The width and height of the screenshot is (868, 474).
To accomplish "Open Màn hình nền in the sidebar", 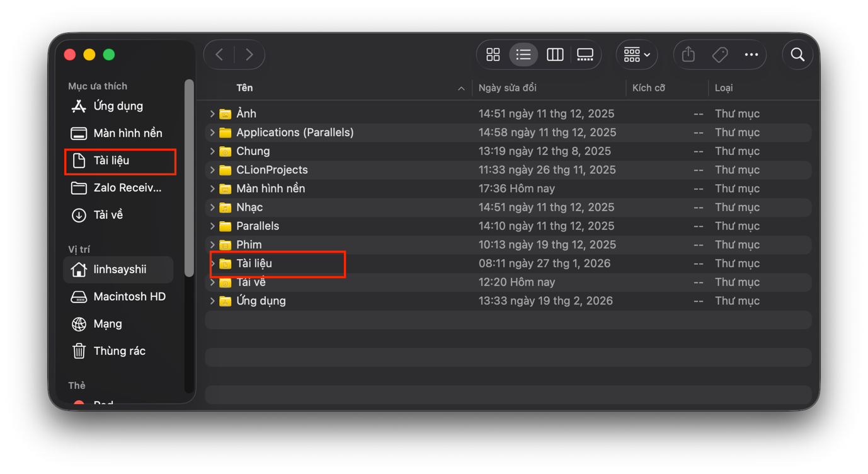I will pos(118,133).
